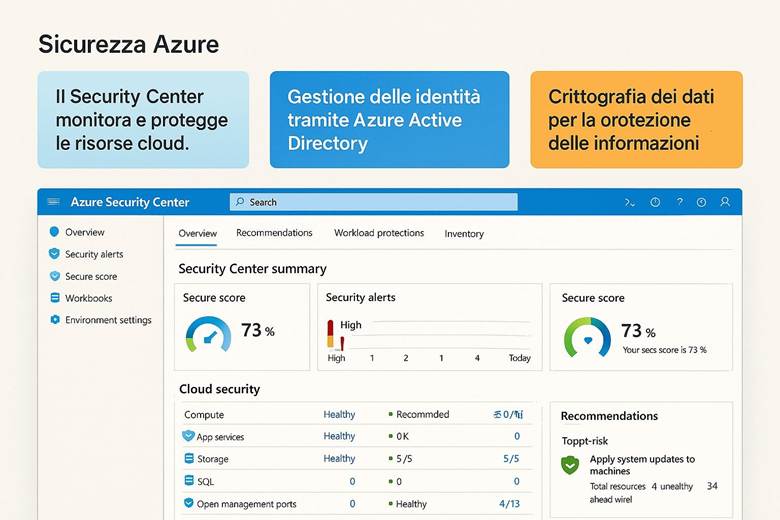Click the red High alerts bar
Screen dimensions: 780x520
pos(330,333)
